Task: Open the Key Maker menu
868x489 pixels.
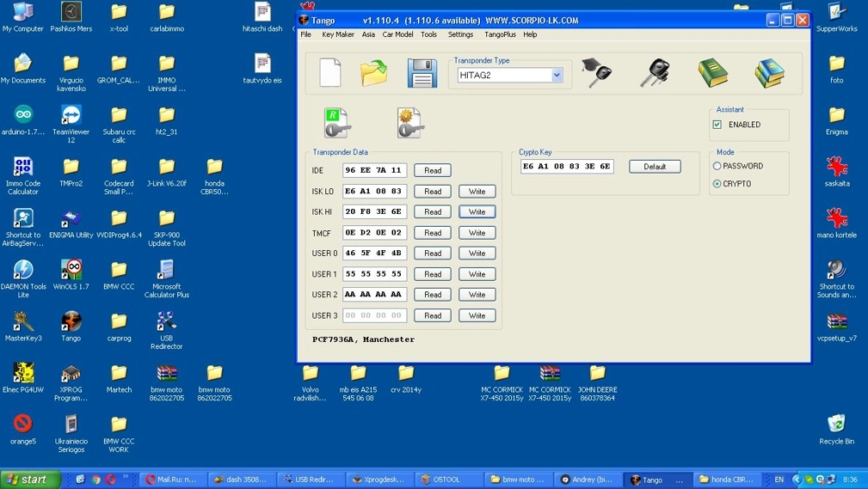Action: [x=338, y=34]
